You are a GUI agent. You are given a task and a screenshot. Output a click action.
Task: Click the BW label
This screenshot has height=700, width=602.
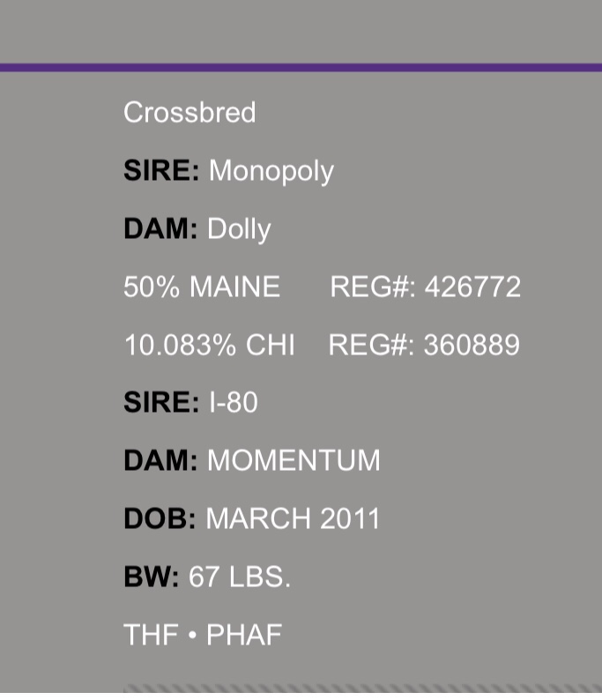[x=152, y=577]
